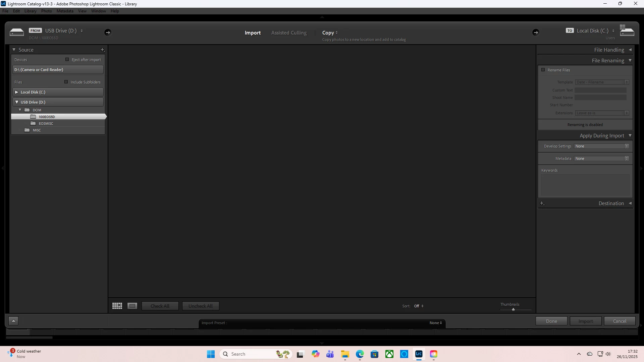Screen dimensions: 644x362
Task: Show hidden system tray icons
Action: [x=579, y=354]
